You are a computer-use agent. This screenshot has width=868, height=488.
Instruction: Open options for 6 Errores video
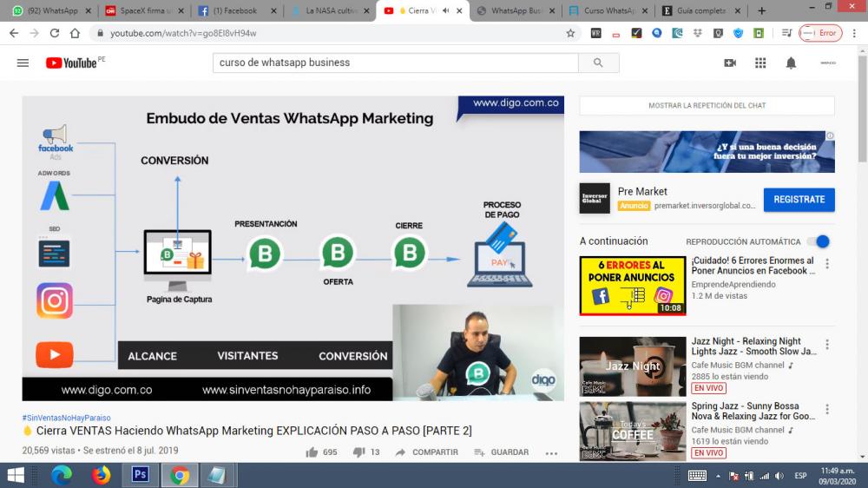pos(827,264)
